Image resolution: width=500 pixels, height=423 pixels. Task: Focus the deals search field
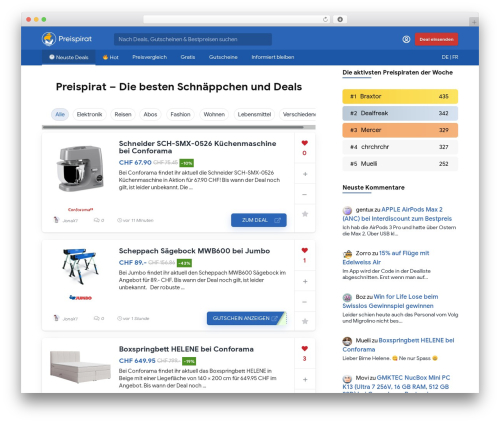coord(193,39)
